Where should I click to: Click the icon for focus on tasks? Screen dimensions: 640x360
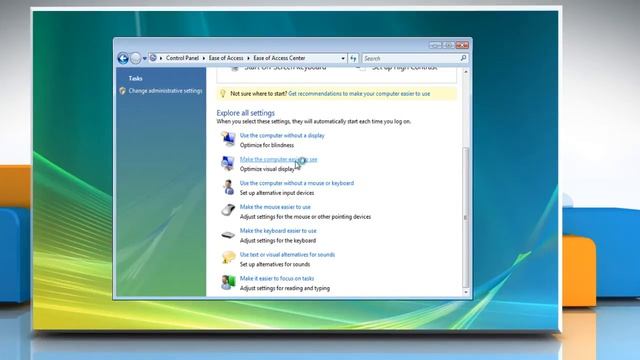point(228,282)
